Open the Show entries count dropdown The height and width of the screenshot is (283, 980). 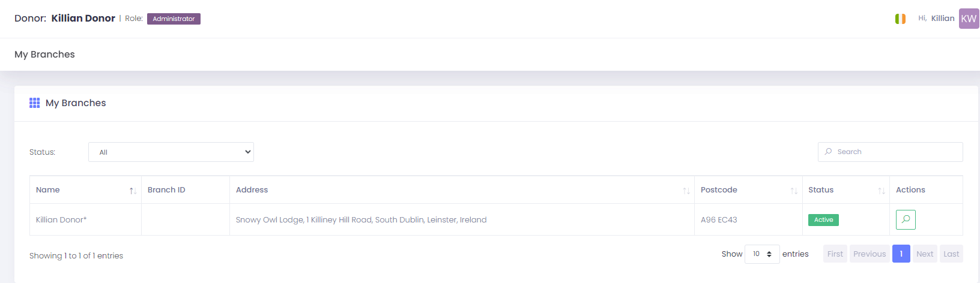[762, 254]
